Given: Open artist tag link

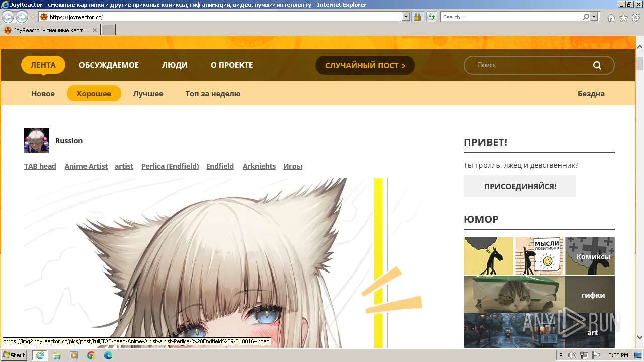Looking at the screenshot, I should coord(124,166).
